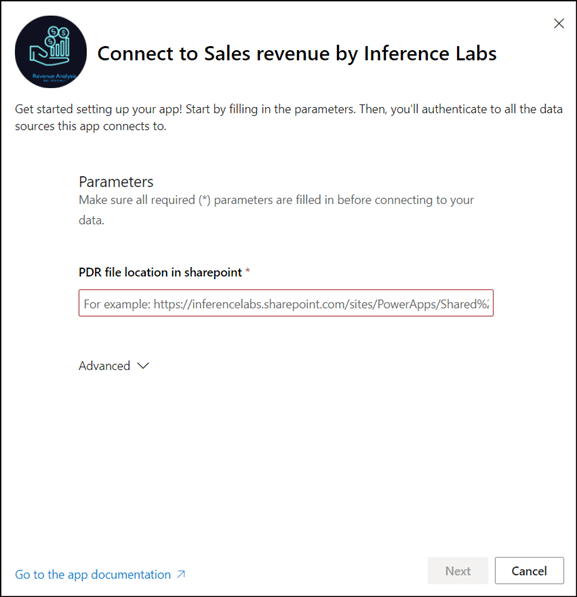Click the open hand graphic in the logo
Viewport: 577px width, 597px height.
pyautogui.click(x=45, y=56)
